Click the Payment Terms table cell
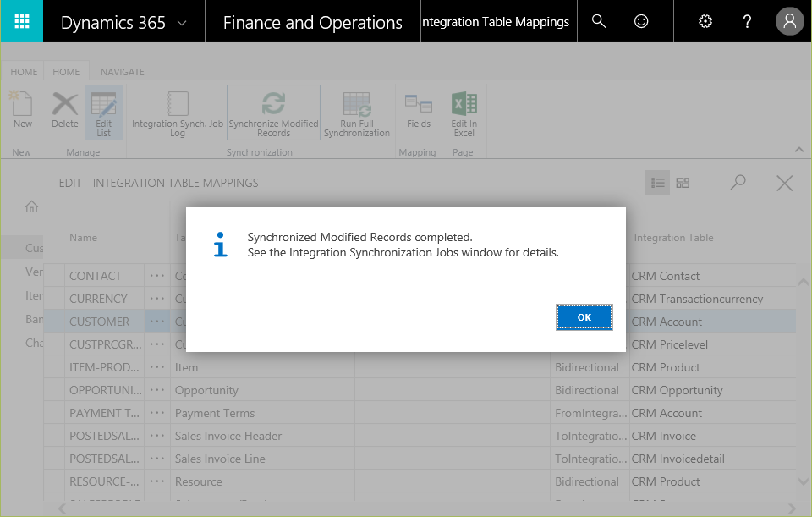This screenshot has width=812, height=517. (262, 413)
